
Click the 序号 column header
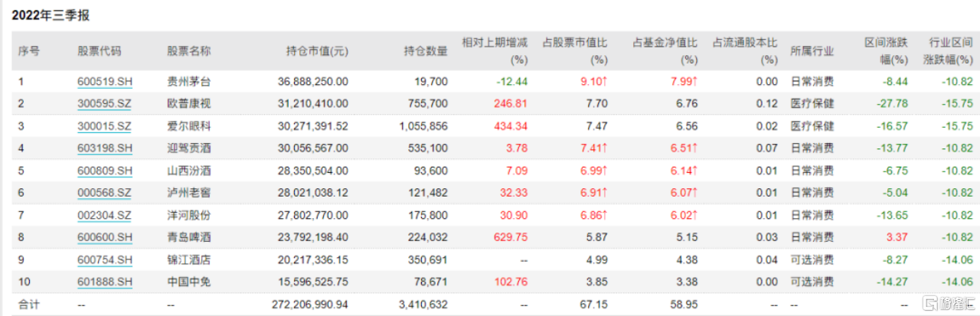tap(29, 51)
